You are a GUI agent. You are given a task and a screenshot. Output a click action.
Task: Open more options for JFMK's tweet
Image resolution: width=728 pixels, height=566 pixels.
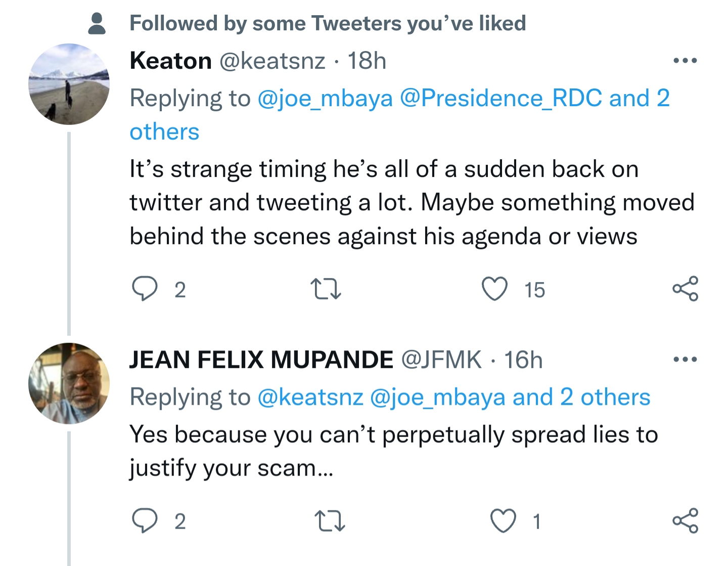pyautogui.click(x=685, y=360)
